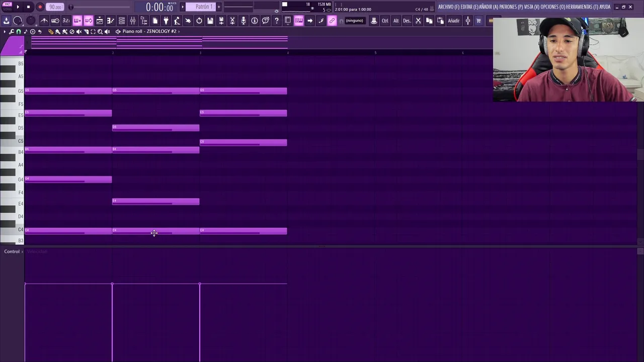
Task: Open the AÑADIR (A) menu
Action: pyautogui.click(x=489, y=7)
